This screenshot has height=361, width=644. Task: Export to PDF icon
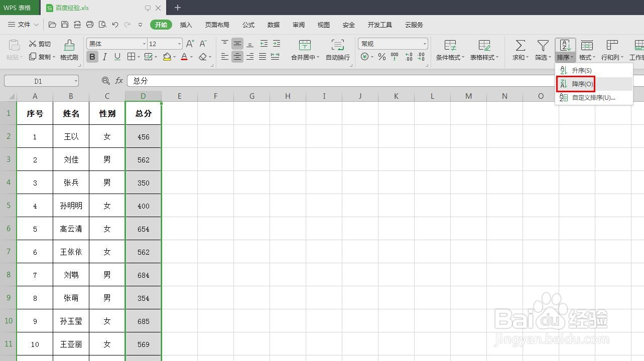point(77,25)
